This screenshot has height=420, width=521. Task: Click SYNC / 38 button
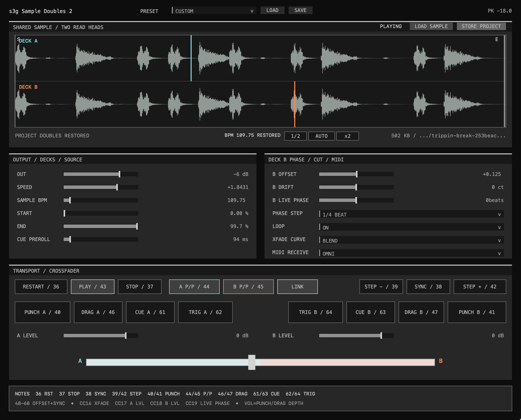428,287
